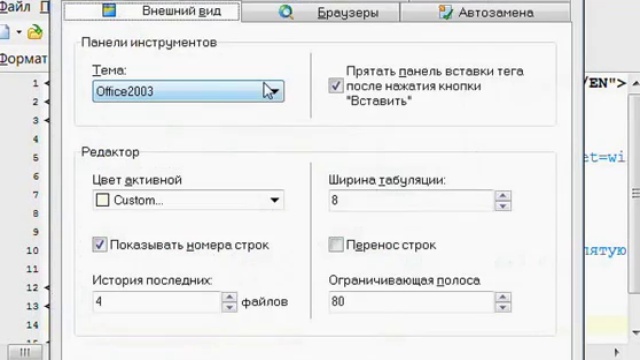640x360 pixels.
Task: Open the Формат menu in main window
Action: [x=23, y=59]
